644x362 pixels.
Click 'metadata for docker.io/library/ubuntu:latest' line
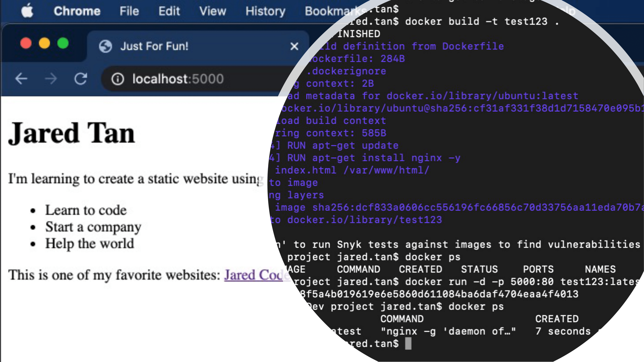click(x=442, y=96)
